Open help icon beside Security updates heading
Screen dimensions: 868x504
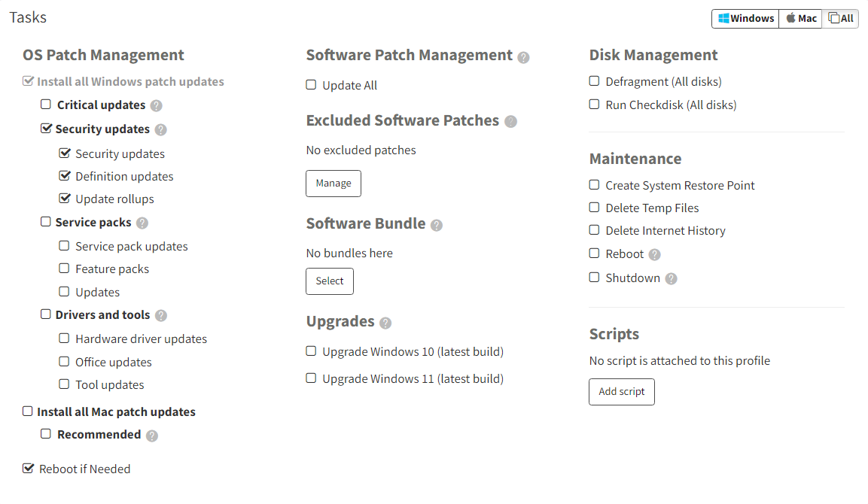point(160,129)
